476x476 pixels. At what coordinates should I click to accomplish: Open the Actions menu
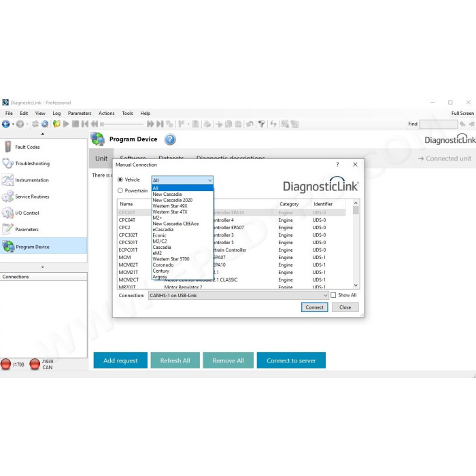click(x=106, y=114)
